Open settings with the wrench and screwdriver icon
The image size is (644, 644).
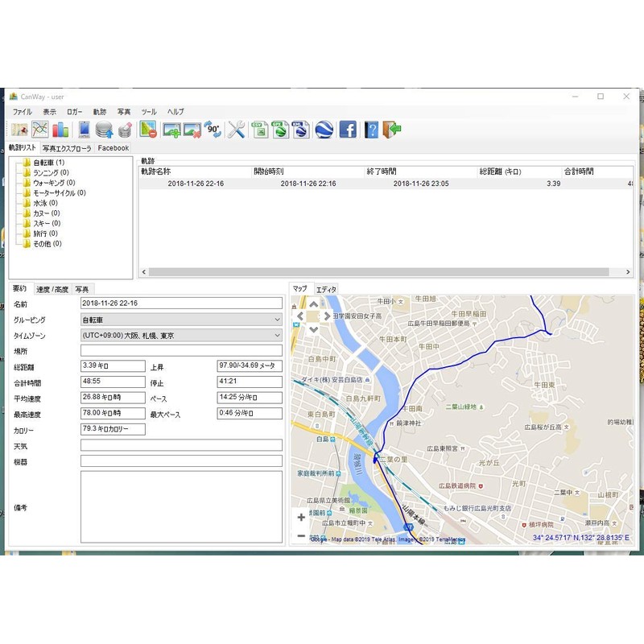tap(236, 129)
